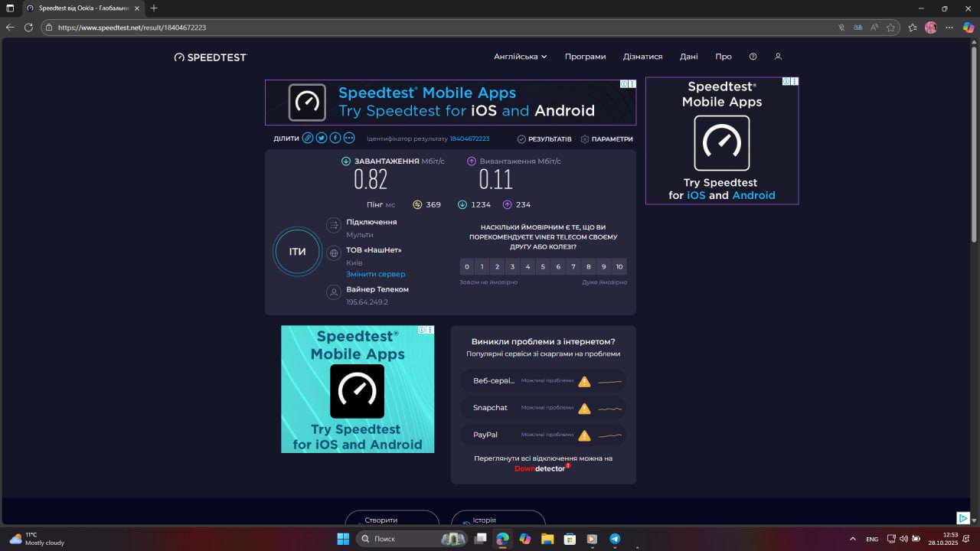Click Змінити сервер link
980x551 pixels.
click(x=375, y=274)
